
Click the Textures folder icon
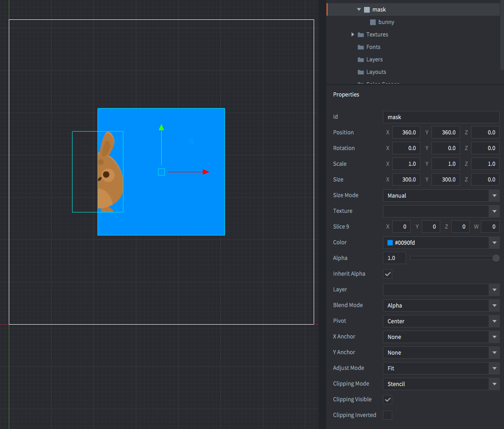coord(361,35)
